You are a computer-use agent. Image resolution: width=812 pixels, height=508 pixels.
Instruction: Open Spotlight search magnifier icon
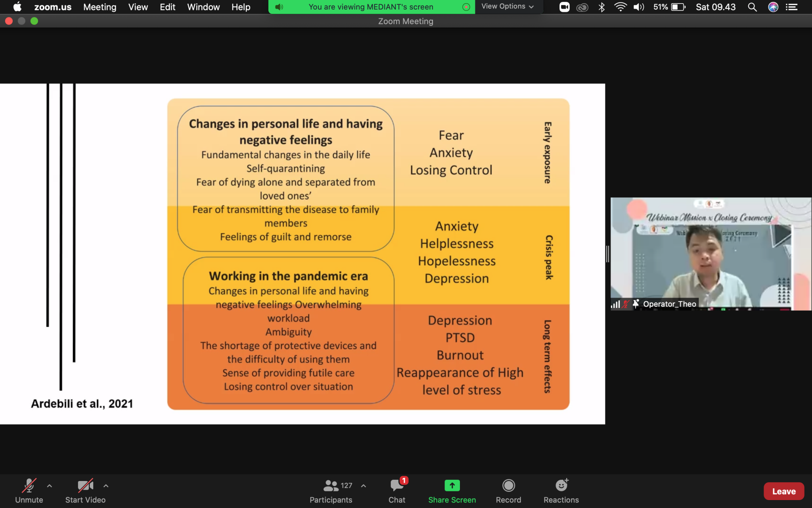(x=752, y=7)
